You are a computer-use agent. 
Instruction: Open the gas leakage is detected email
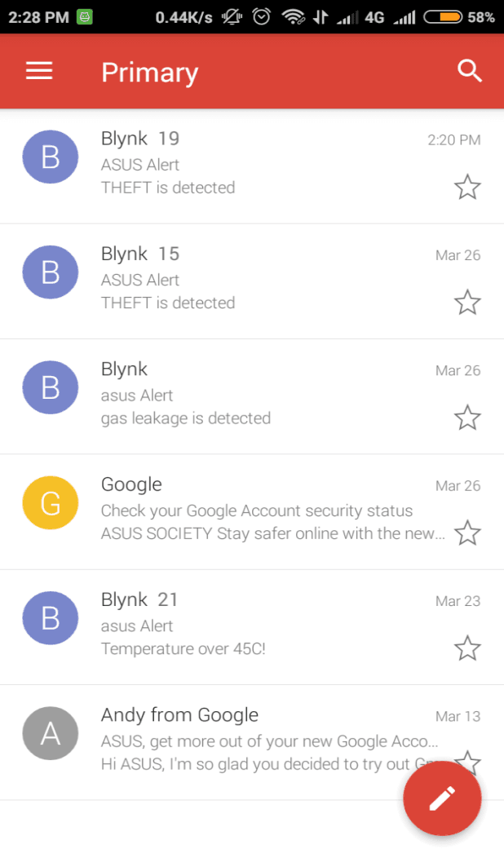pyautogui.click(x=252, y=396)
